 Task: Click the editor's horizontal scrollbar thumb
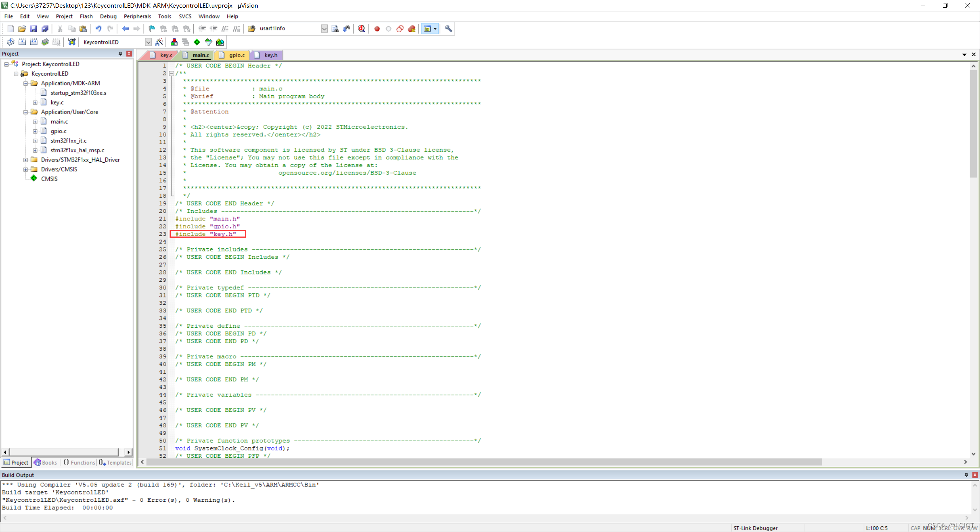click(484, 462)
